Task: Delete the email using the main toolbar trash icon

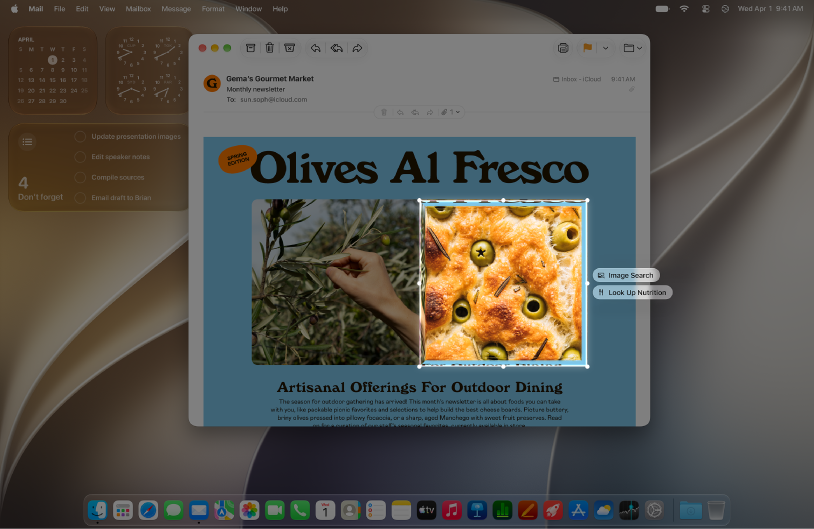Action: [x=269, y=48]
